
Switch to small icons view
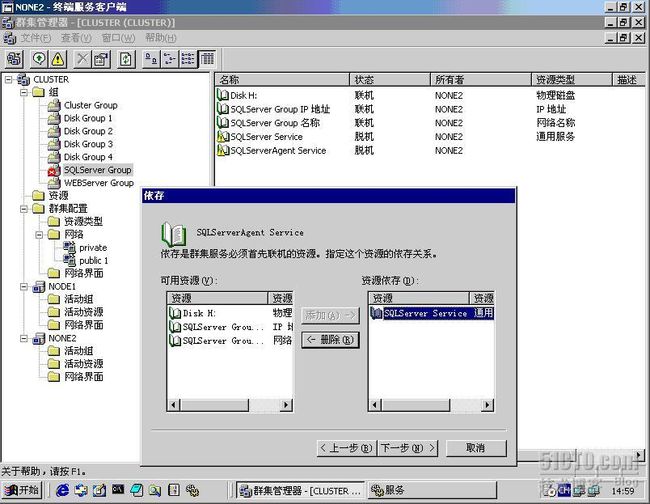pos(170,59)
